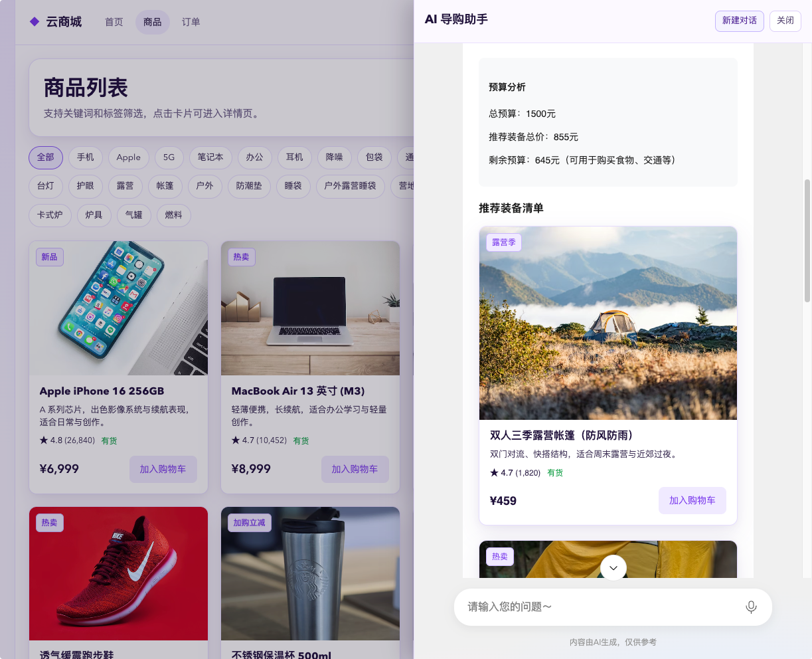Screen dimensions: 812x659
Task: Click the 商品列表 page heading
Action: coord(86,88)
